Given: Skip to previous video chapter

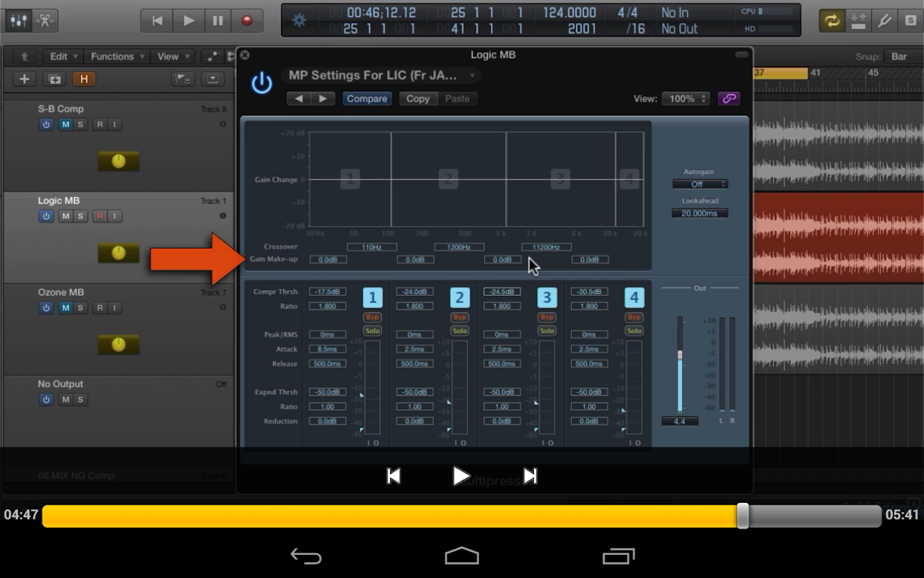Looking at the screenshot, I should click(x=394, y=476).
